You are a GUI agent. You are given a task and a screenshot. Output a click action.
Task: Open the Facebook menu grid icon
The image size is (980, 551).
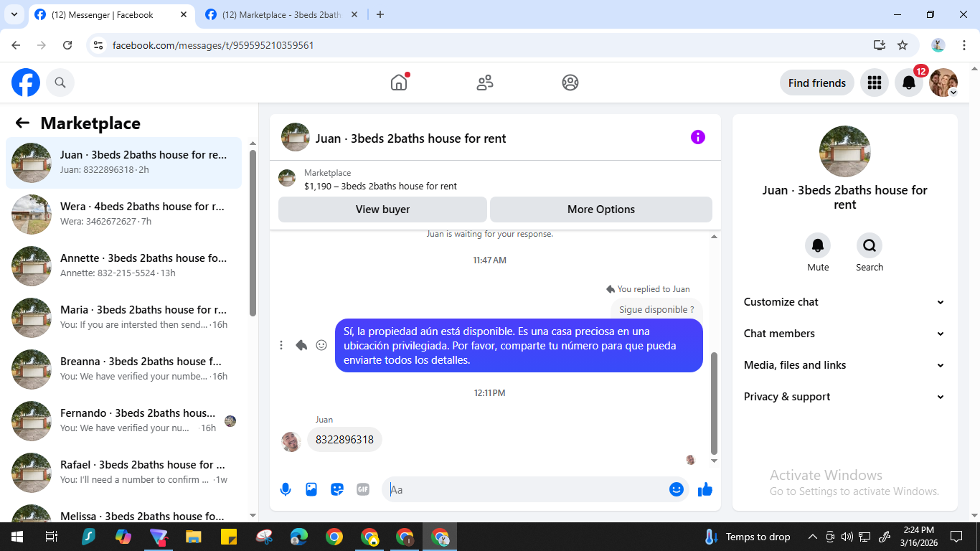pyautogui.click(x=874, y=83)
